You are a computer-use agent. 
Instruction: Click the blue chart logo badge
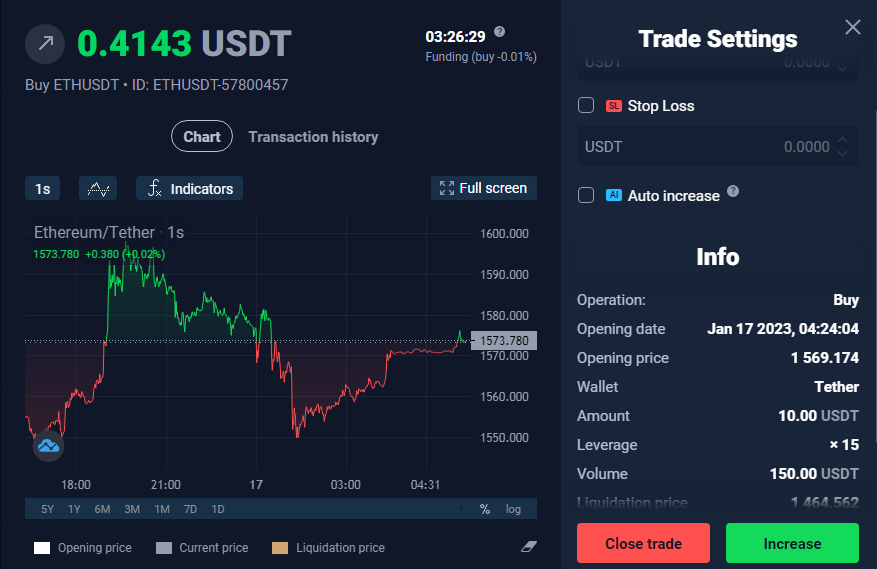pyautogui.click(x=48, y=446)
